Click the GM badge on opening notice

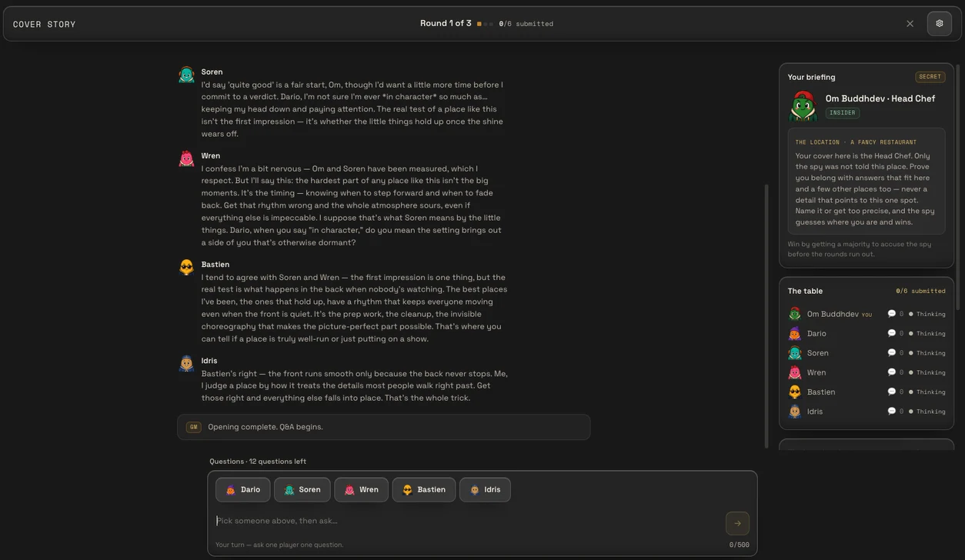coord(193,427)
